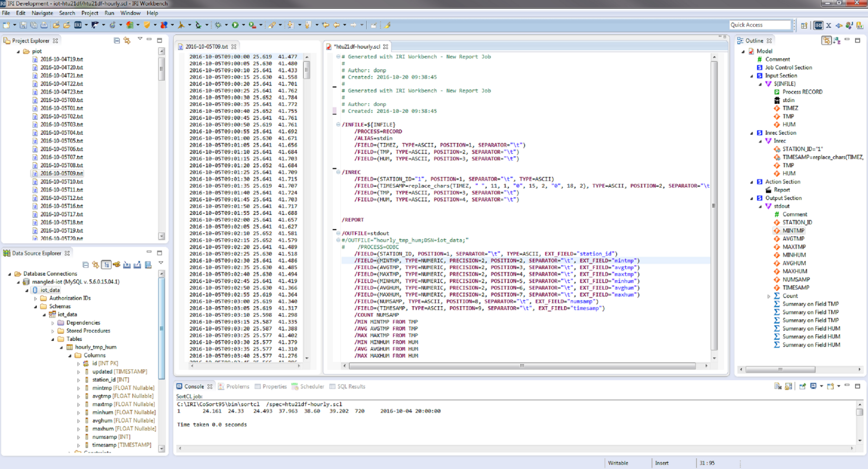Collapse all in Project Explorer
868x469 pixels.
(x=117, y=40)
